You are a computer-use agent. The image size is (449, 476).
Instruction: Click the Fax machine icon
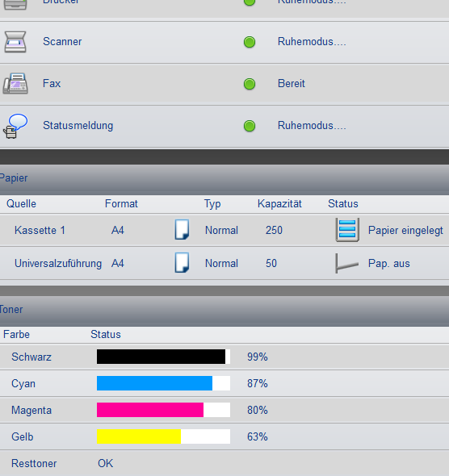coord(15,83)
